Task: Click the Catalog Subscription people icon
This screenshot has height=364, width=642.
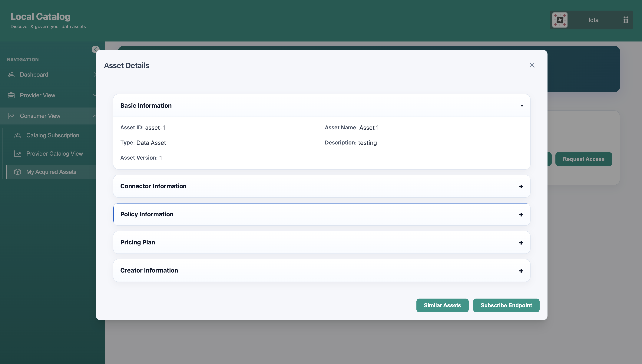Action: pyautogui.click(x=18, y=135)
